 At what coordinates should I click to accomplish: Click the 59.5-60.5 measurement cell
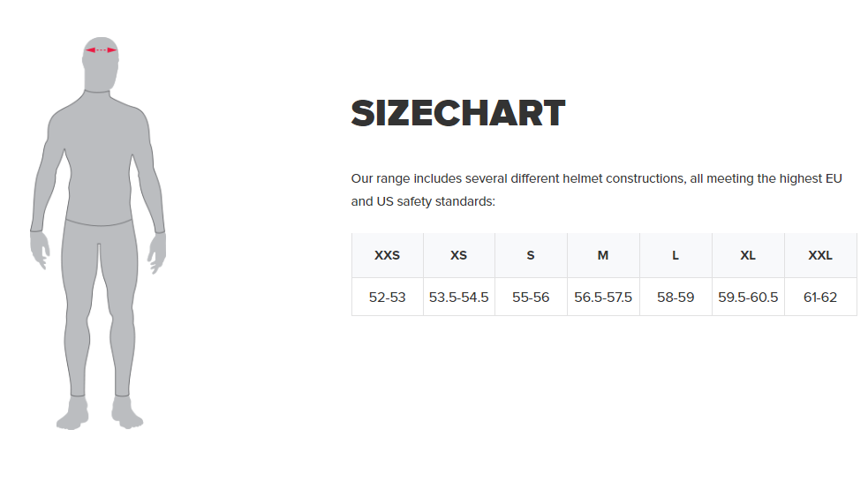coord(748,298)
